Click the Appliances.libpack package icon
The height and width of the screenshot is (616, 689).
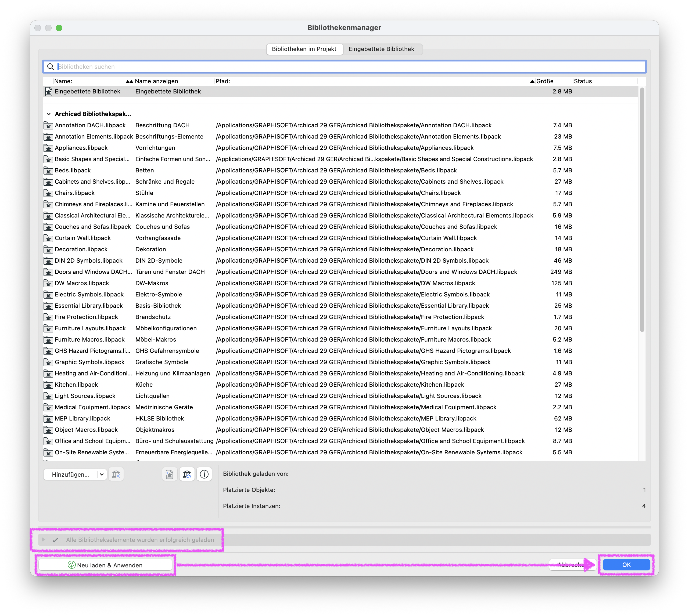[48, 148]
